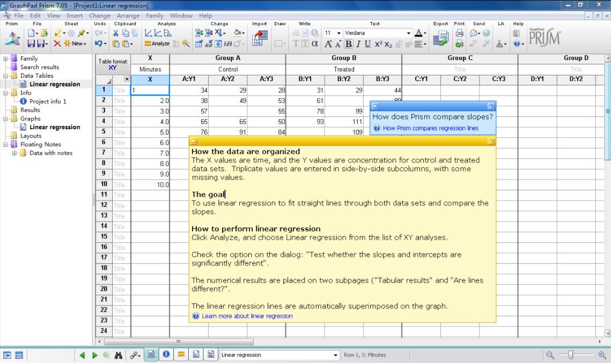Screen dimensions: 611x364
Task: Click the Group A header title
Action: [x=227, y=58]
